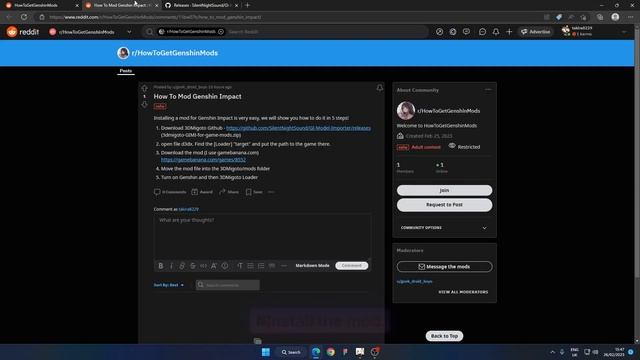Click the r/HowToGetGenshinMods banner title
Screen dimensions: 640x360
(175, 53)
